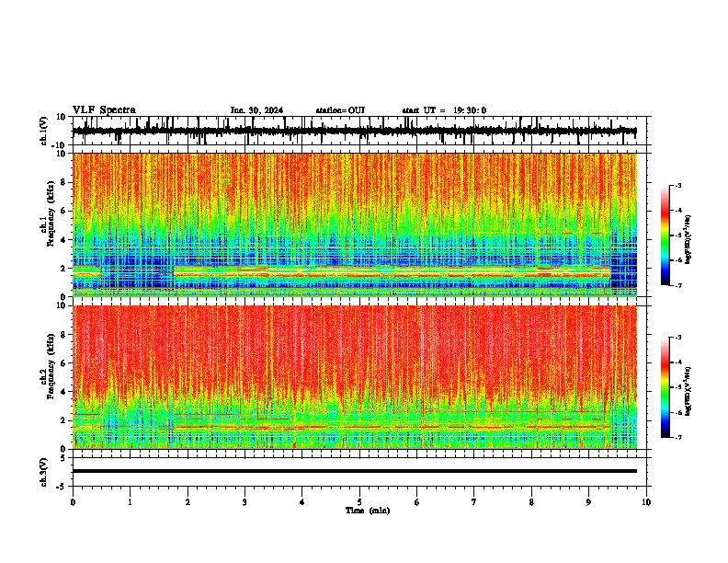Click tick label "7" on the Time axis
This screenshot has width=728, height=563.
click(x=474, y=502)
